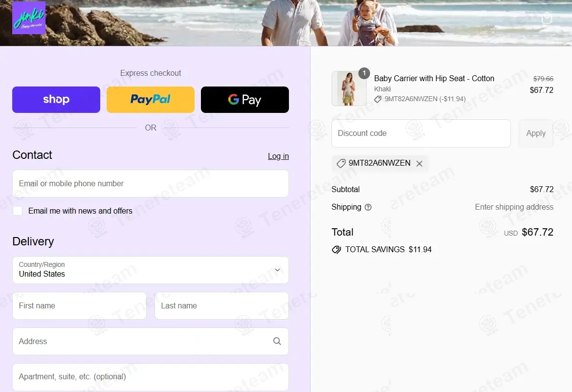Remove discount code 9MT82A6NWZEN
Viewport: 572px width, 392px height.
point(419,163)
